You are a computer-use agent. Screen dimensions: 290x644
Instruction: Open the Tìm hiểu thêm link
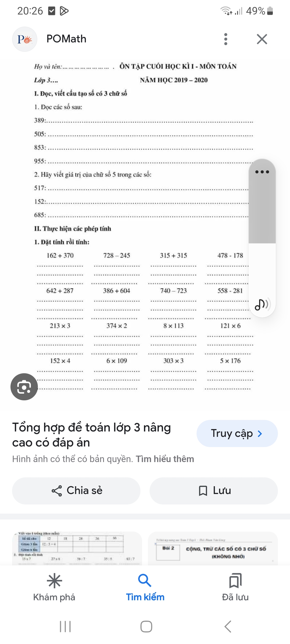165,459
